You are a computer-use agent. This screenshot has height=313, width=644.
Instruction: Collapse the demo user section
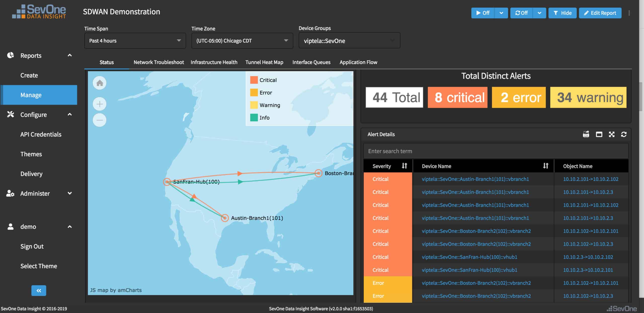point(70,227)
